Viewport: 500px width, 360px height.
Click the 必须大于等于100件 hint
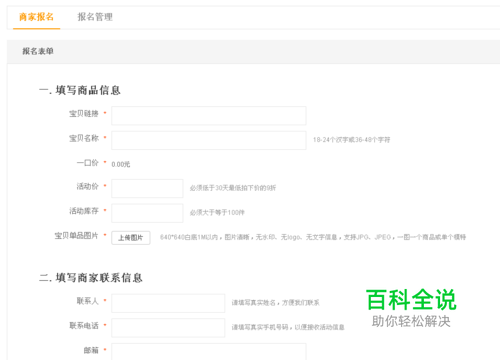click(x=217, y=212)
